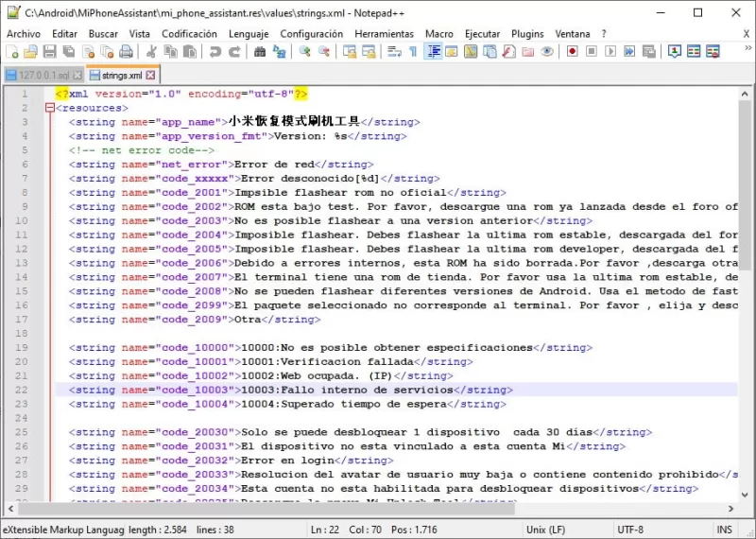Open the Archivo menu
This screenshot has height=539, width=756.
(24, 34)
